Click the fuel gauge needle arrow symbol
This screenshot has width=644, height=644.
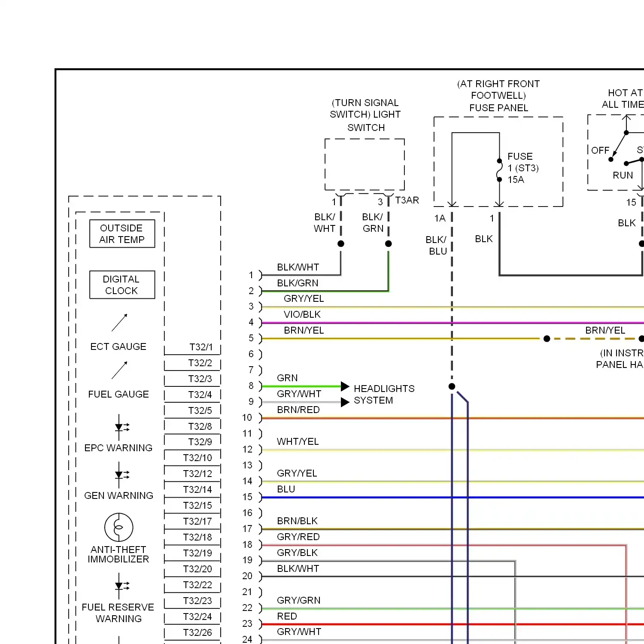(x=119, y=370)
